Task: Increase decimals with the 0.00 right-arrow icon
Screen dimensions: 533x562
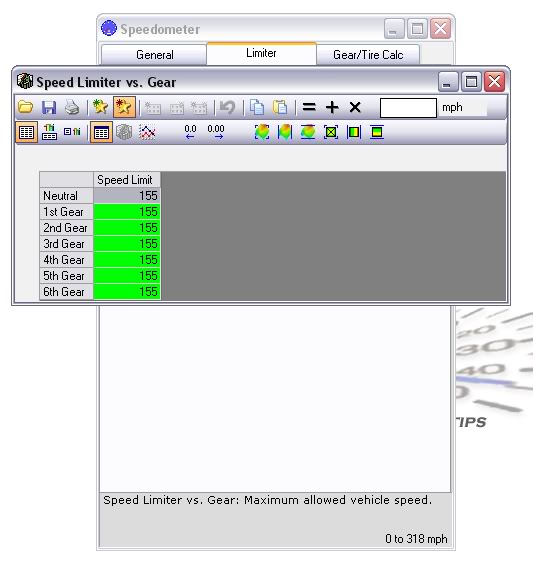Action: click(216, 132)
